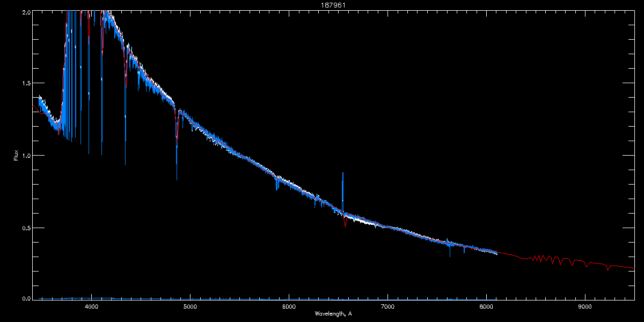
Task: Click y-axis tick label 1.0
Action: pos(26,156)
